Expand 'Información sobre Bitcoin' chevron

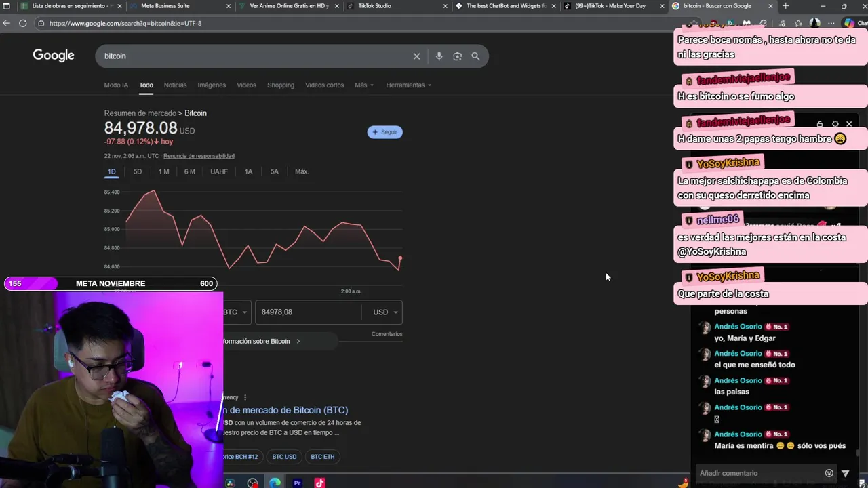tap(298, 341)
